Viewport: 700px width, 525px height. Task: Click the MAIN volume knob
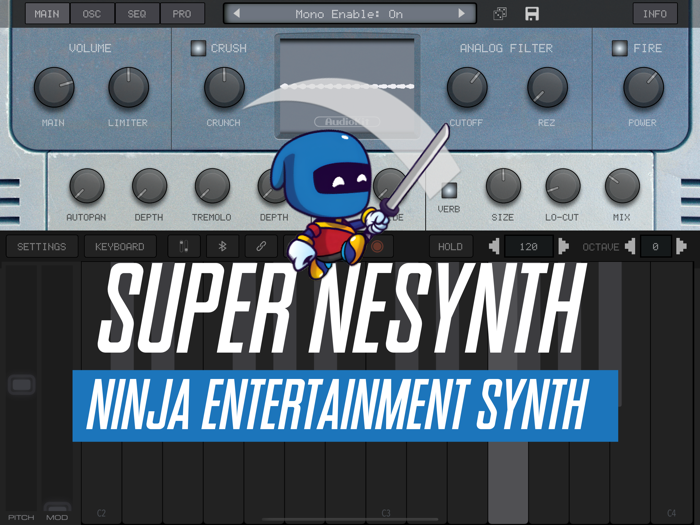click(x=54, y=88)
